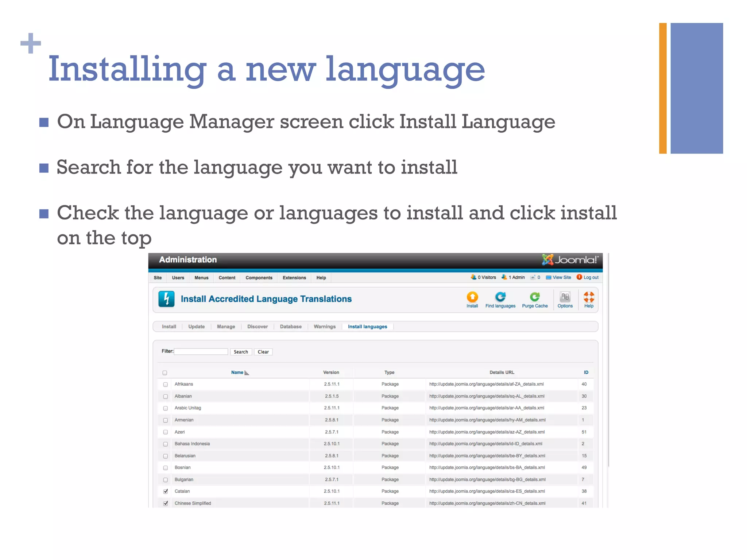Click the 0 Visitors indicator
This screenshot has height=560, width=747.
click(x=483, y=277)
